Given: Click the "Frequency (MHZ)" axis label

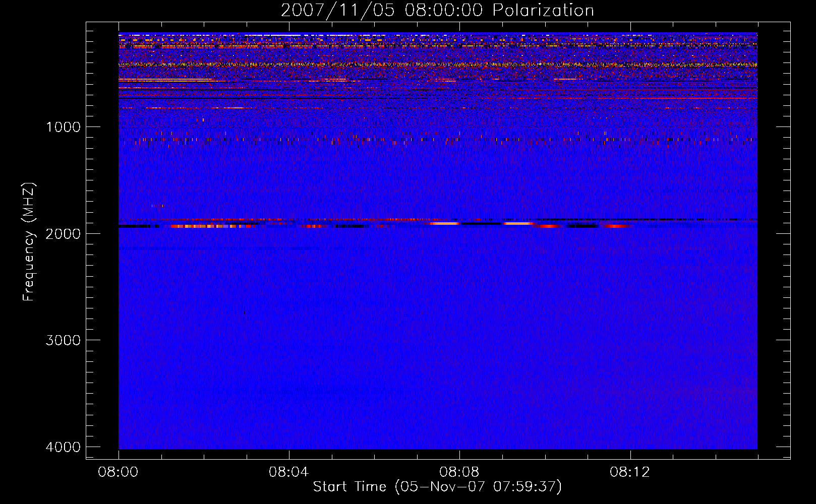Looking at the screenshot, I should [x=29, y=242].
